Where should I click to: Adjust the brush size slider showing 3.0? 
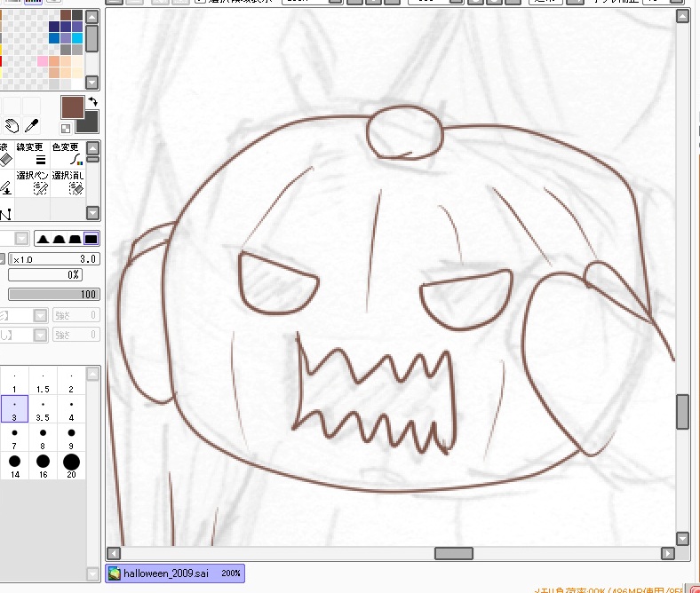(x=54, y=259)
